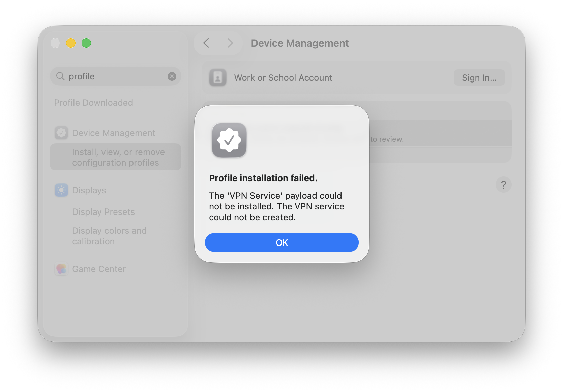Screen dimensions: 563x392
Task: Click the Game Center icon in sidebar
Action: pos(61,269)
